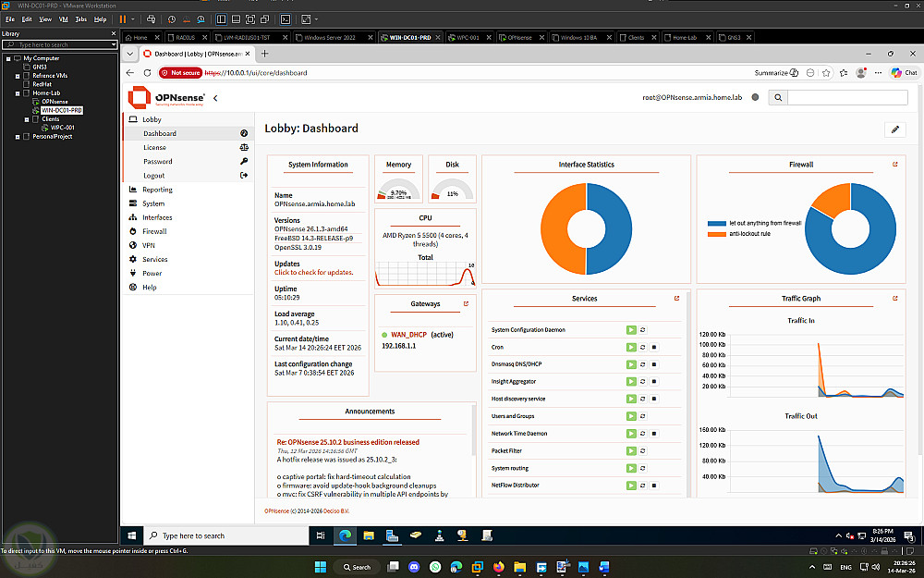Image resolution: width=924 pixels, height=578 pixels.
Task: Open the Interfaces menu in OPNsense sidebar
Action: pyautogui.click(x=157, y=217)
